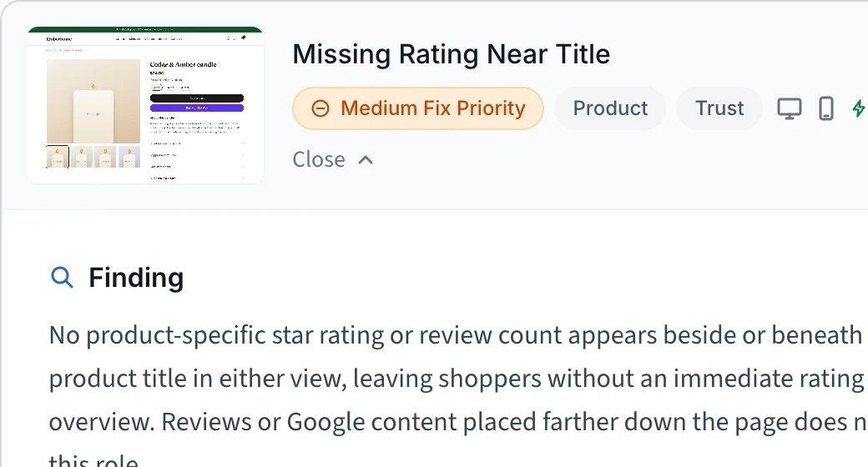Open the product page screenshot thumbnail
Image resolution: width=868 pixels, height=467 pixels.
coord(145,104)
